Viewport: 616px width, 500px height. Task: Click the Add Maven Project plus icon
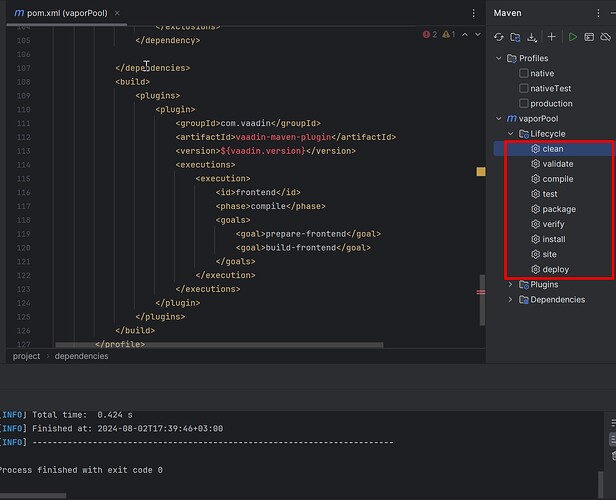(551, 37)
